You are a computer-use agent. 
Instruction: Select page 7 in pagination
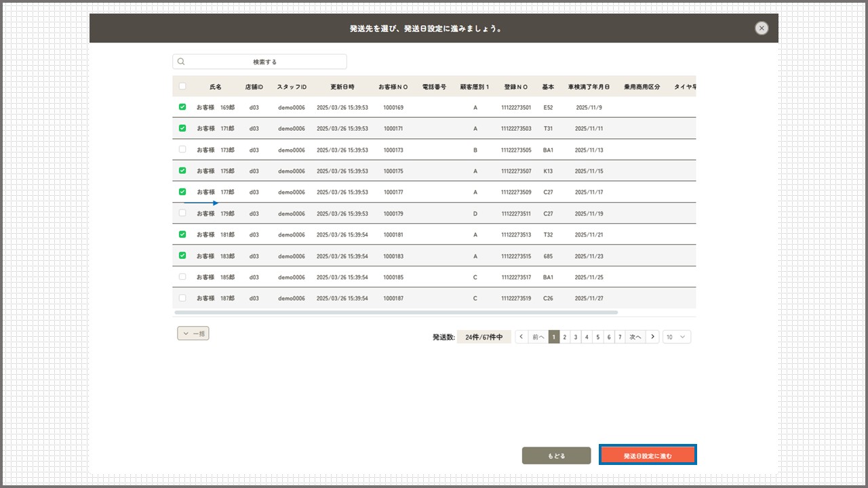pos(620,337)
